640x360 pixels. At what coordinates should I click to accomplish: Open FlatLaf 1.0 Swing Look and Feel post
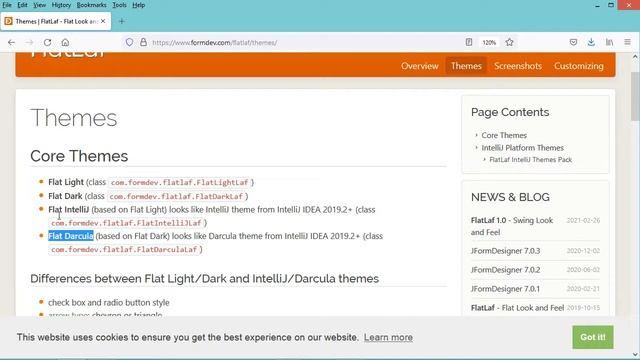coord(512,226)
